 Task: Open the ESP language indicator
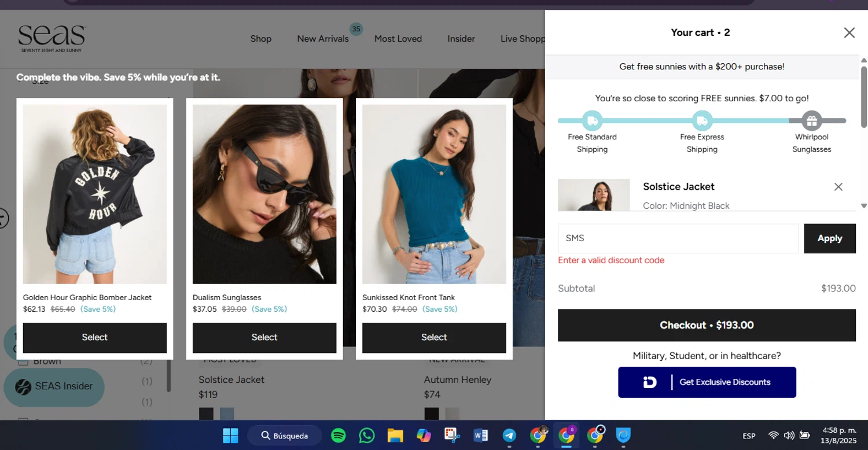[x=749, y=436]
